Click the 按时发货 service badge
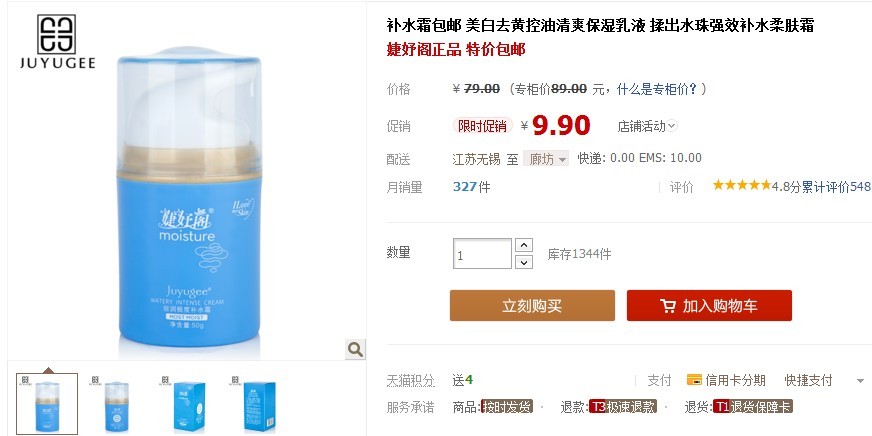 click(x=507, y=407)
